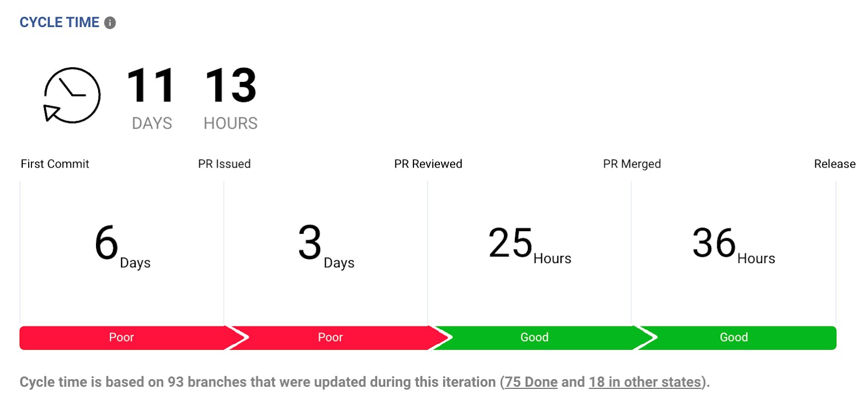868x403 pixels.
Task: Click the CYCLE TIME heading
Action: tap(60, 23)
